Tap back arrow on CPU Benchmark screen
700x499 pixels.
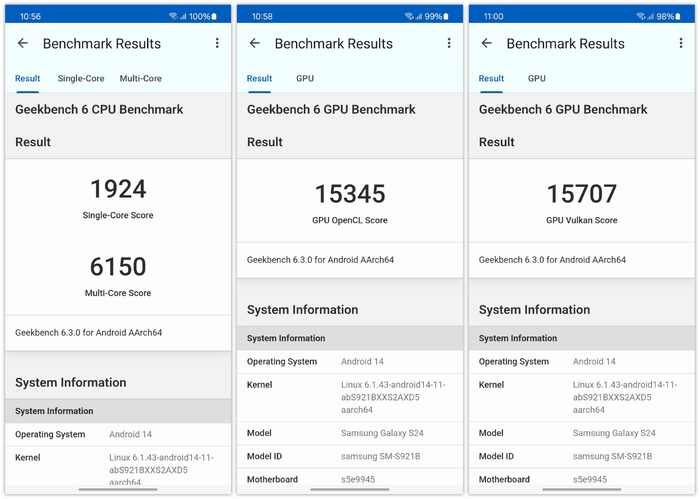(x=23, y=43)
